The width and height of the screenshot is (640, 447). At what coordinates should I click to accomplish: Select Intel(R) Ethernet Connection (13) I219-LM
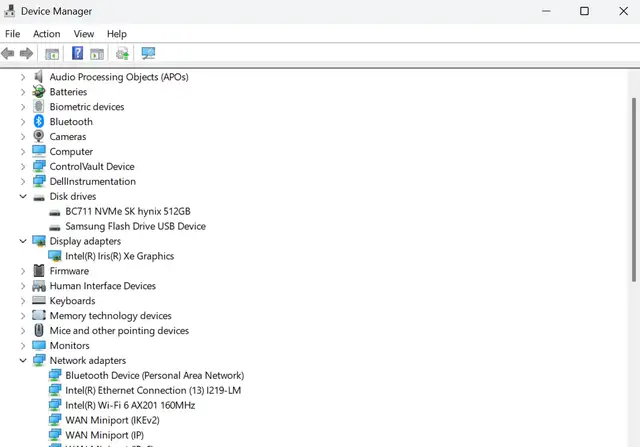153,390
